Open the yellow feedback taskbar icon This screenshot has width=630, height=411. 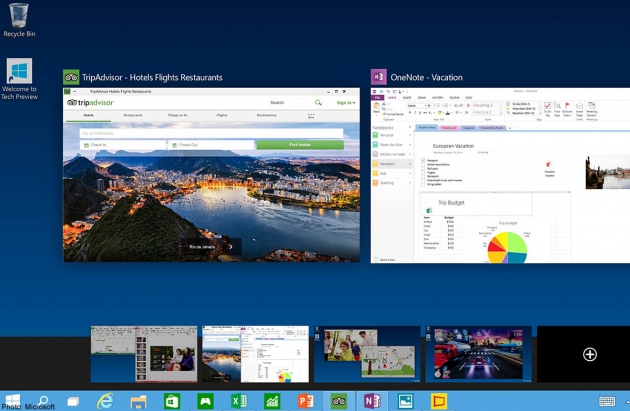click(439, 401)
